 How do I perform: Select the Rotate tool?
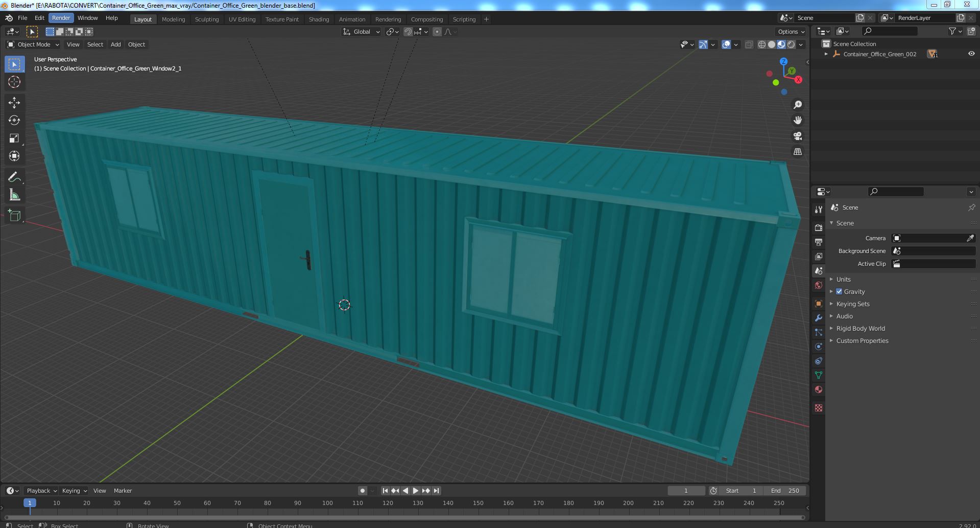tap(14, 121)
